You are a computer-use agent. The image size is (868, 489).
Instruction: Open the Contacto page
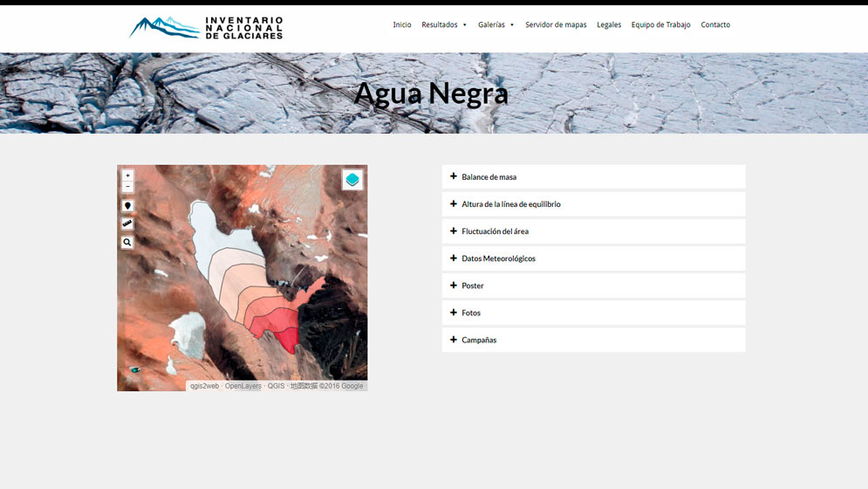tap(715, 24)
